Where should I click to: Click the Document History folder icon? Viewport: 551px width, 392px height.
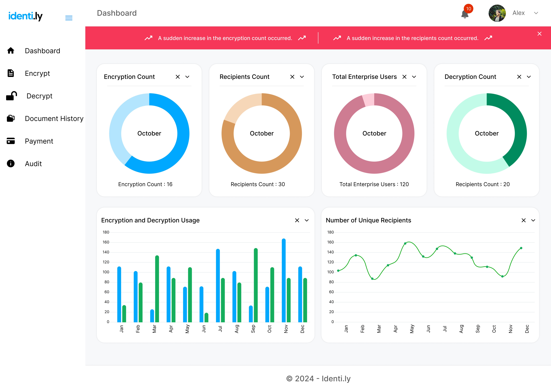11,118
